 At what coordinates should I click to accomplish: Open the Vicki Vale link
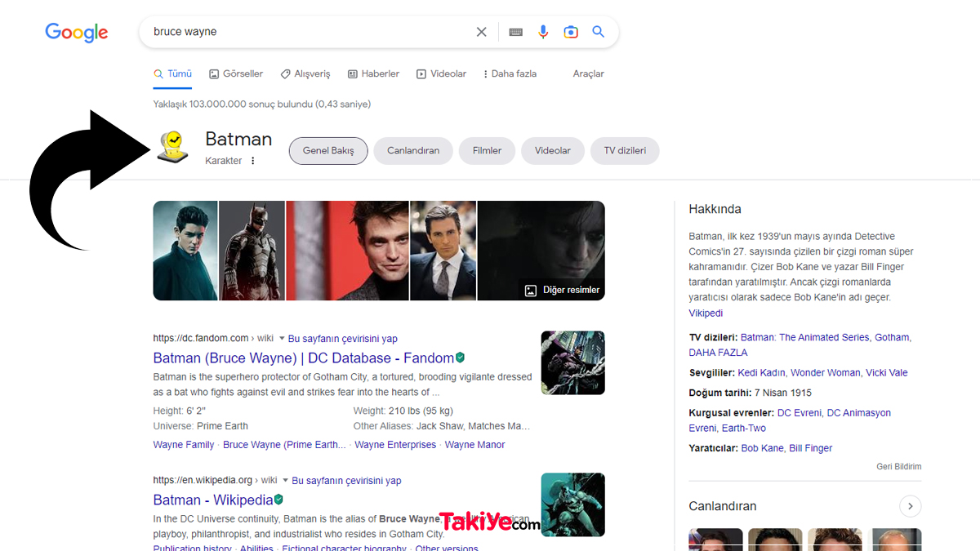[x=887, y=373]
